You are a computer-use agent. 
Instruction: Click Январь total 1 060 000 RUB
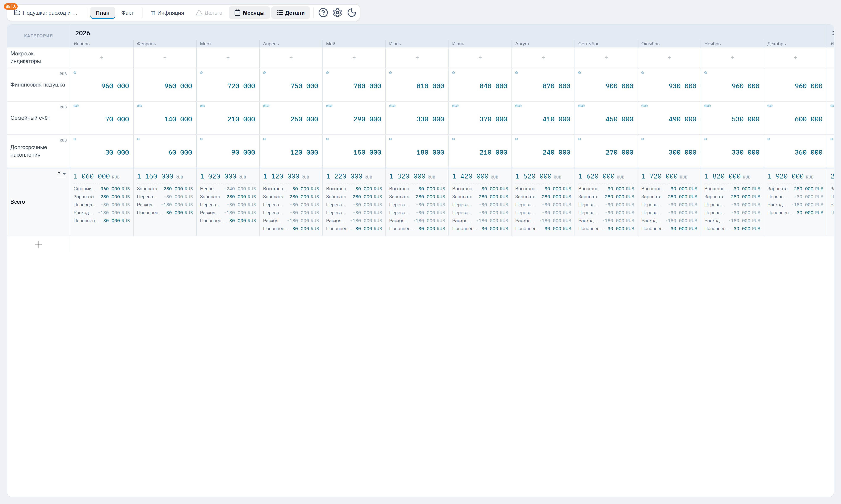(x=96, y=176)
